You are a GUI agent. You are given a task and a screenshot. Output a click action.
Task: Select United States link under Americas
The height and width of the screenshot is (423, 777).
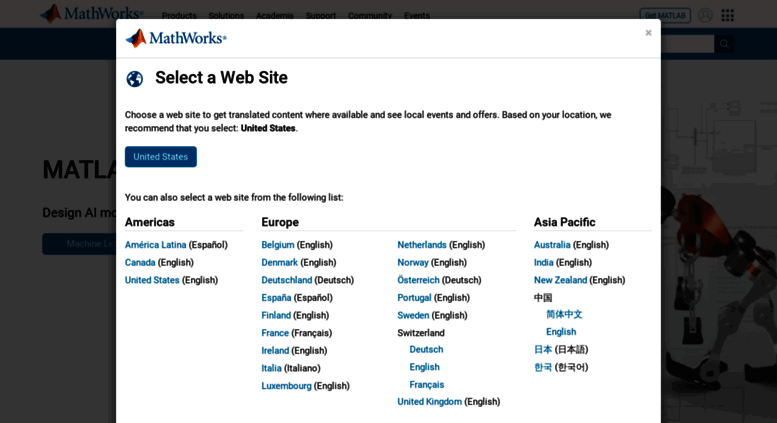[x=152, y=280]
